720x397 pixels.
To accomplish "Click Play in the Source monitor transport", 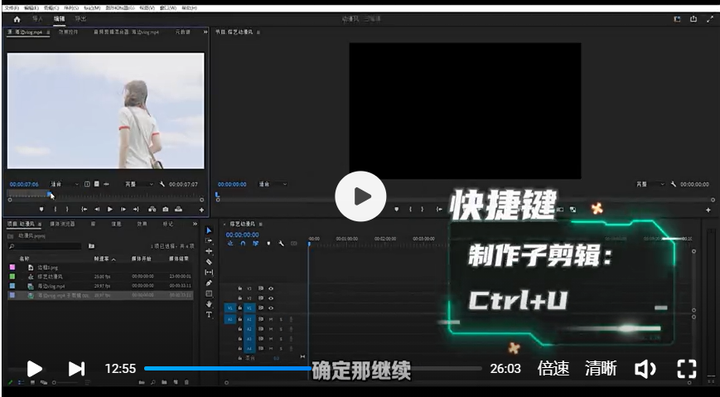I will [x=110, y=209].
